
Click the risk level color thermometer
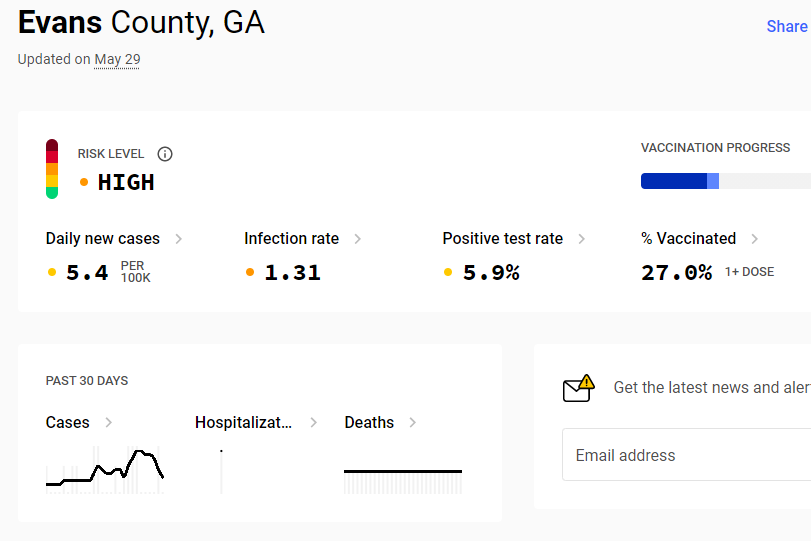coord(52,169)
